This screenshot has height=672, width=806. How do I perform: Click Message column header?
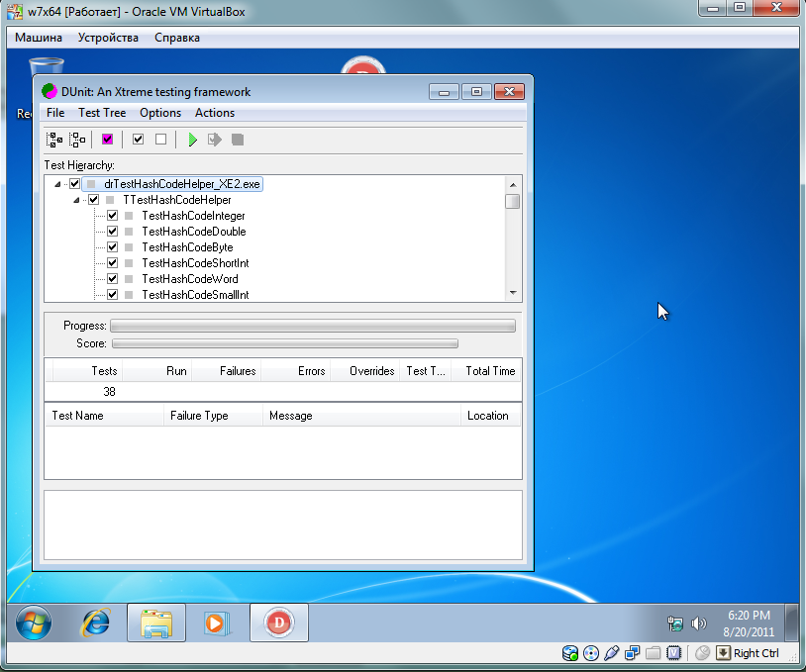pyautogui.click(x=361, y=416)
